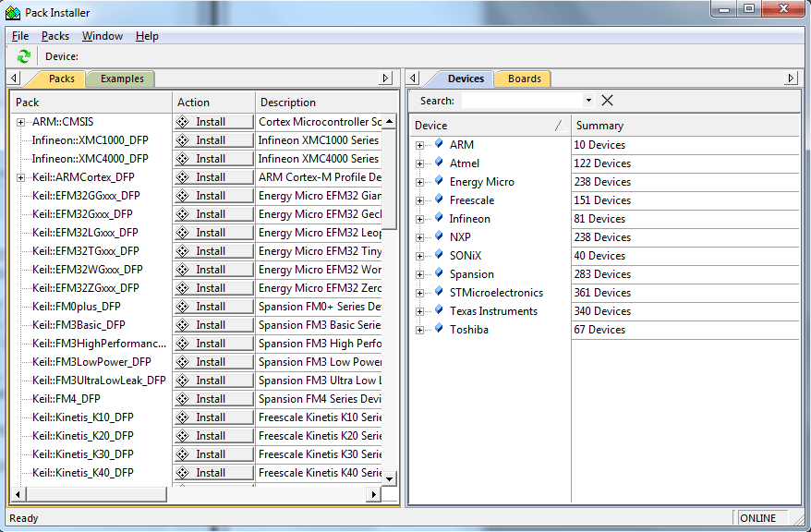The height and width of the screenshot is (532, 811).
Task: Click the packs list scroll right arrow
Action: pos(373,494)
